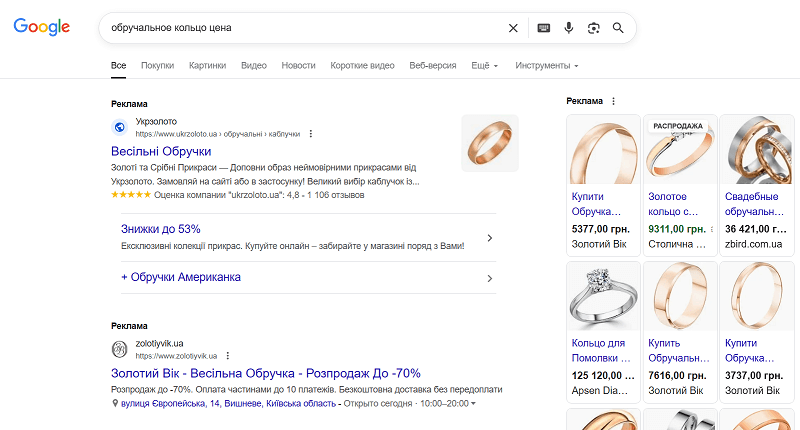Switch to the Новости tab
This screenshot has width=800, height=430.
[x=298, y=65]
